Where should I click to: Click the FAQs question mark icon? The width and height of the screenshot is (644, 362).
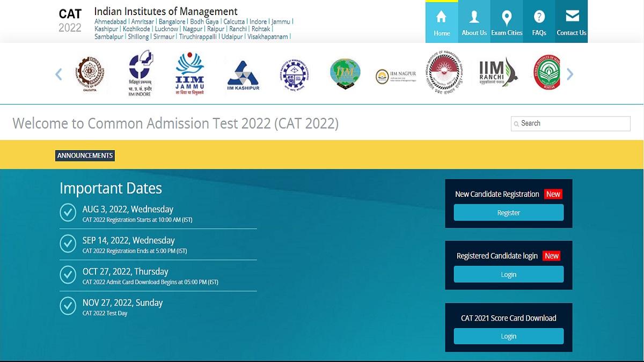[x=539, y=17]
